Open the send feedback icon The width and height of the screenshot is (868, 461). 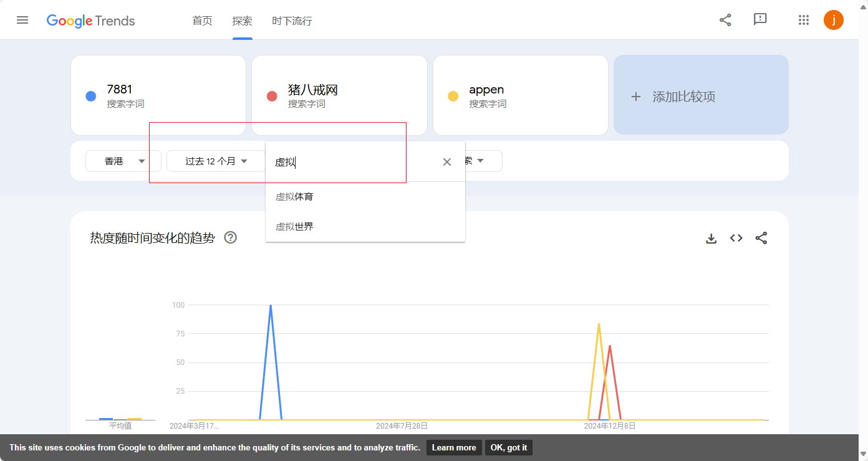pyautogui.click(x=760, y=20)
